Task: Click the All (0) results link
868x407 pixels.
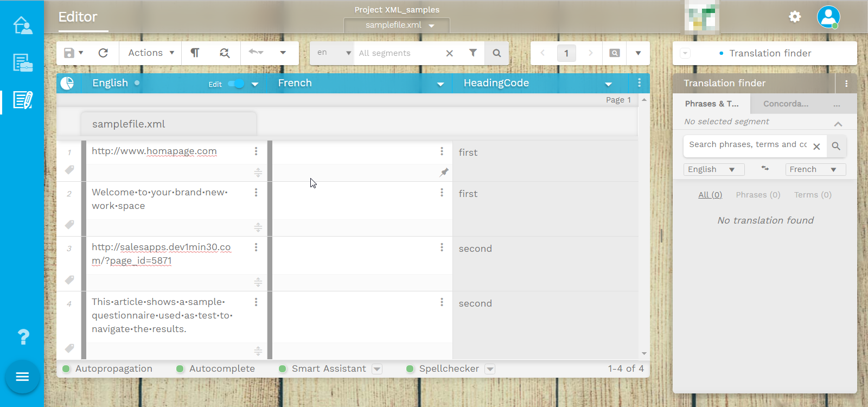Action: tap(710, 195)
